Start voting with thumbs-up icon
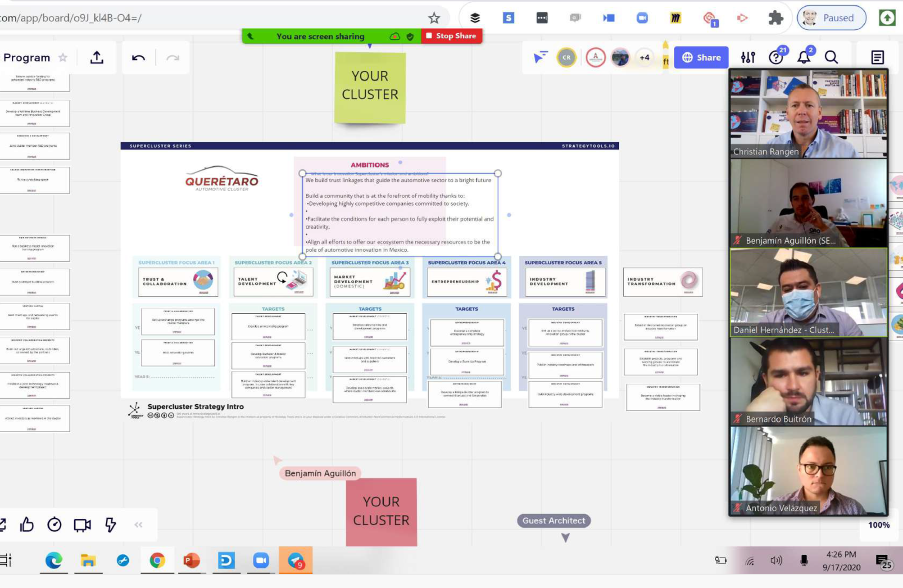 [27, 525]
